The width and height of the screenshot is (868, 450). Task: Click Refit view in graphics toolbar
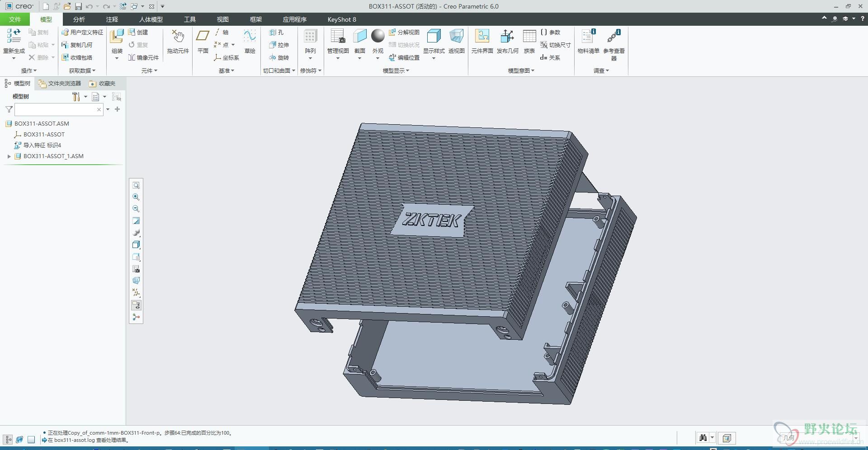pyautogui.click(x=136, y=185)
